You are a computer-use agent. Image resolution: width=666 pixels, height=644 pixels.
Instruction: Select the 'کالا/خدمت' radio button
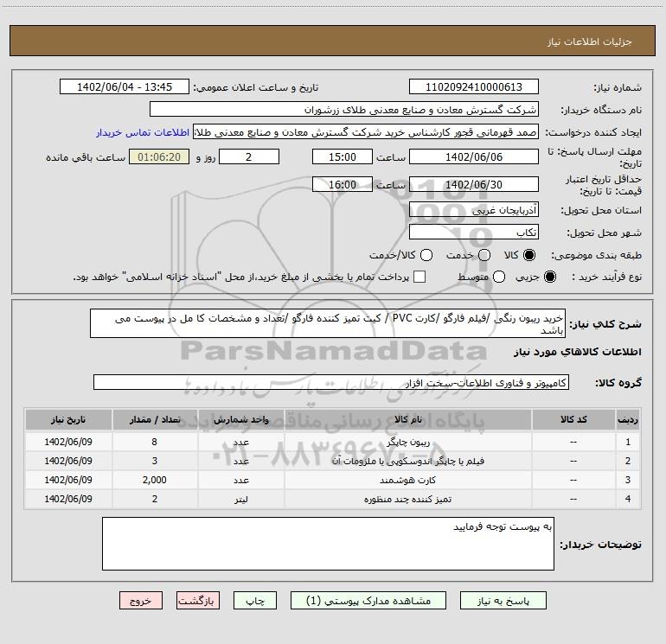point(426,255)
